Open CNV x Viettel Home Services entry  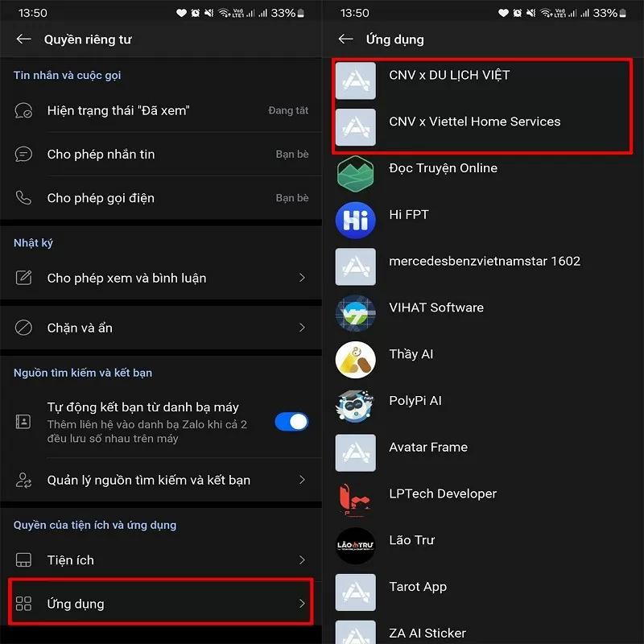(x=474, y=122)
